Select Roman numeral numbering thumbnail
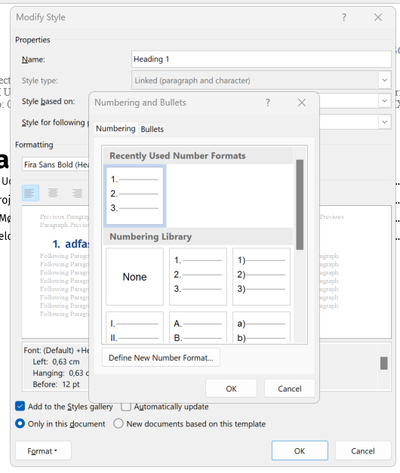The image size is (400, 473). tap(135, 327)
